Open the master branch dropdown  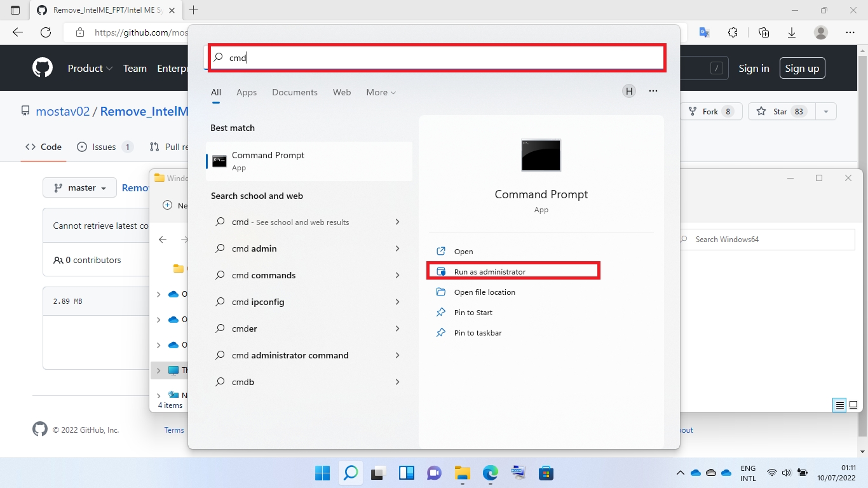click(79, 188)
